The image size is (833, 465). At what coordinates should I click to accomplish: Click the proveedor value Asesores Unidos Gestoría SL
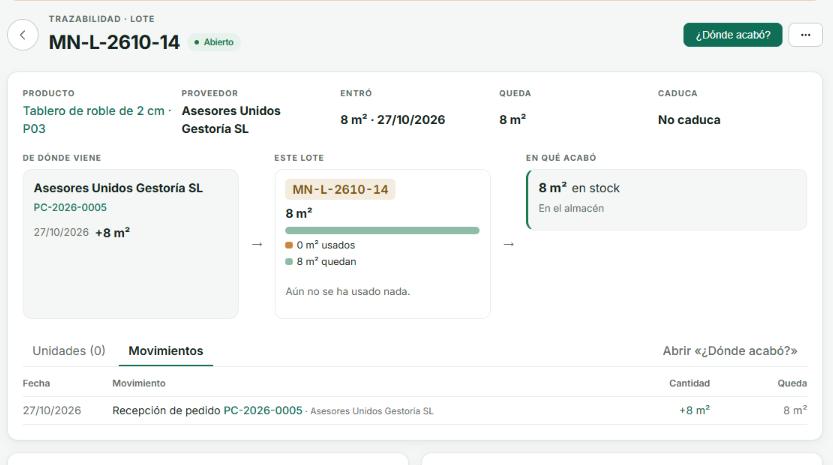[x=231, y=120]
